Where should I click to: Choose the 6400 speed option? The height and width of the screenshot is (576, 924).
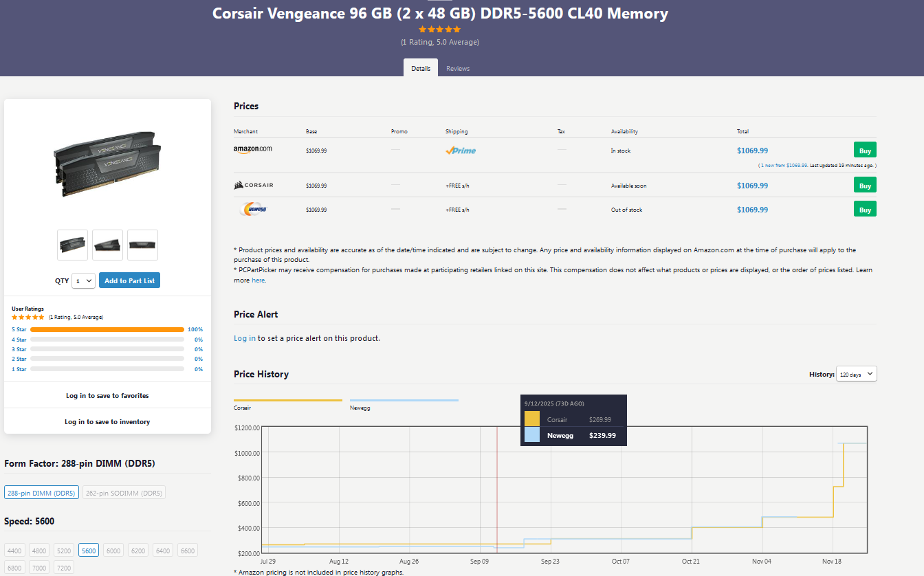tap(163, 551)
